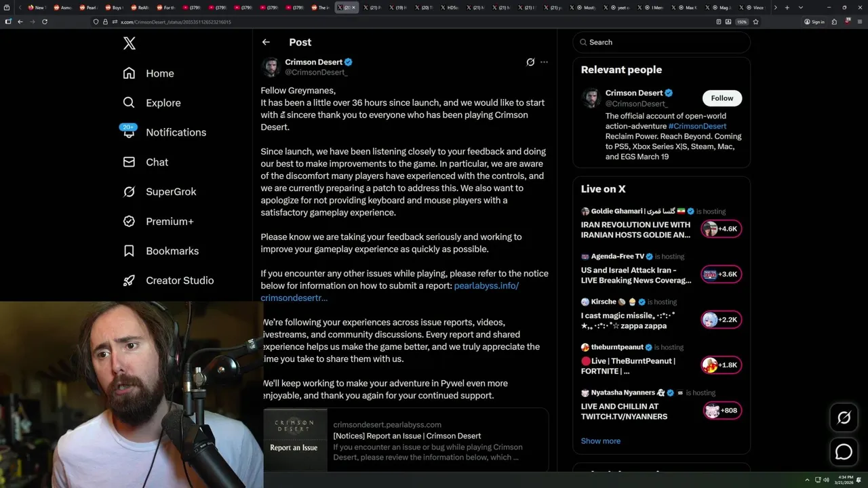
Task: Open the floating Grok button
Action: (844, 418)
